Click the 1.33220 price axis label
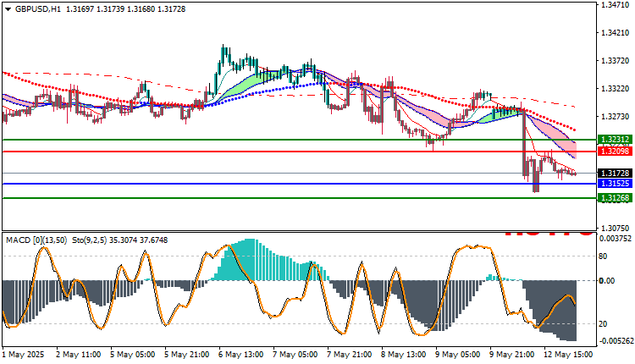The image size is (635, 364). tap(616, 89)
